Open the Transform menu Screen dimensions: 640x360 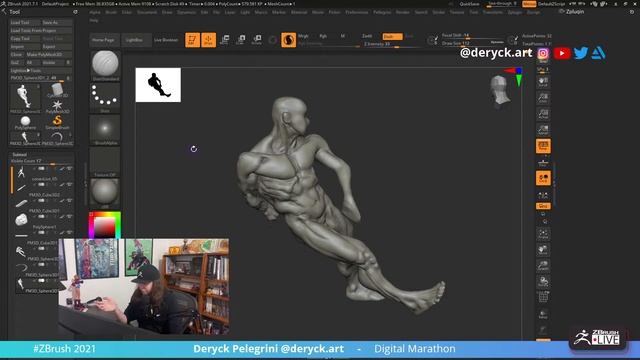click(x=493, y=12)
